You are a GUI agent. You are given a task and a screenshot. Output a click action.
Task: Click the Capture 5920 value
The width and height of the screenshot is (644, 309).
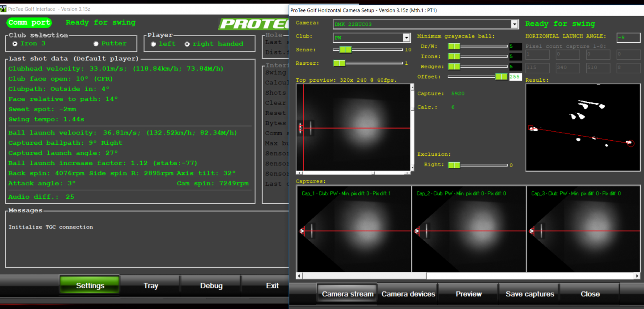[x=458, y=94]
